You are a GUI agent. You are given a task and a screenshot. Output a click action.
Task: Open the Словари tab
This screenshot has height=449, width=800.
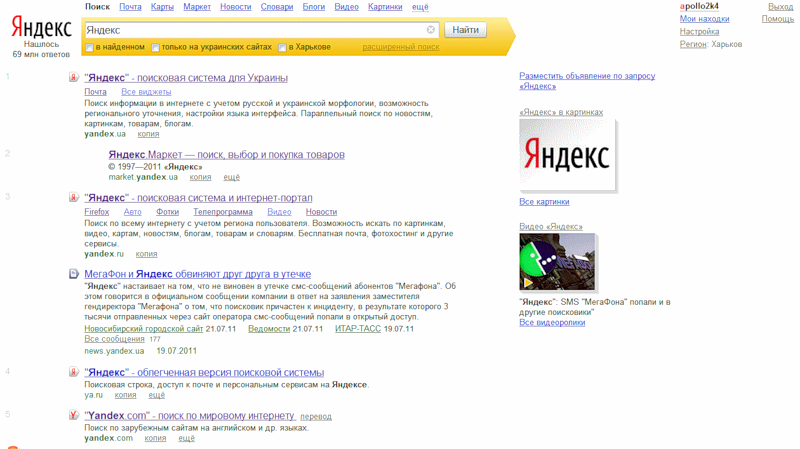[277, 7]
